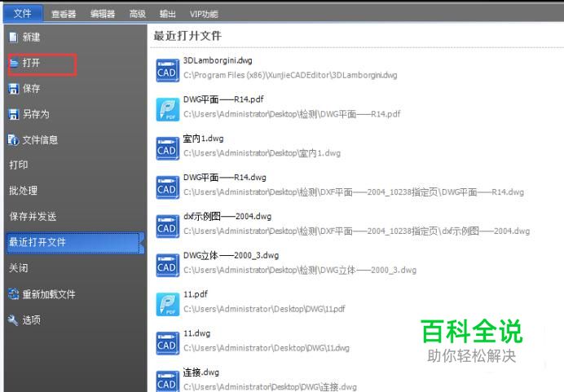Click CAD icon for DWG立体——2000_3.dwg

click(x=167, y=266)
